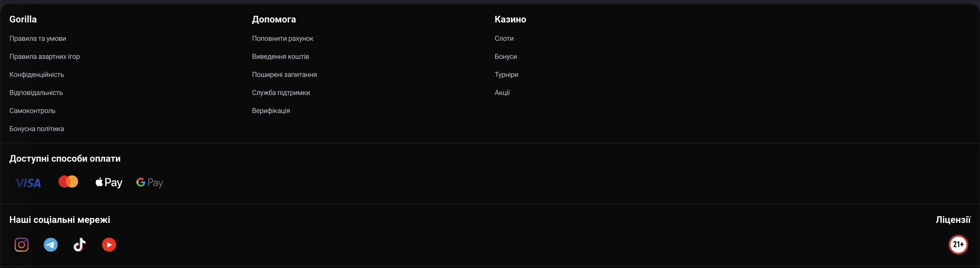Open the Слоти casino link

click(x=504, y=38)
